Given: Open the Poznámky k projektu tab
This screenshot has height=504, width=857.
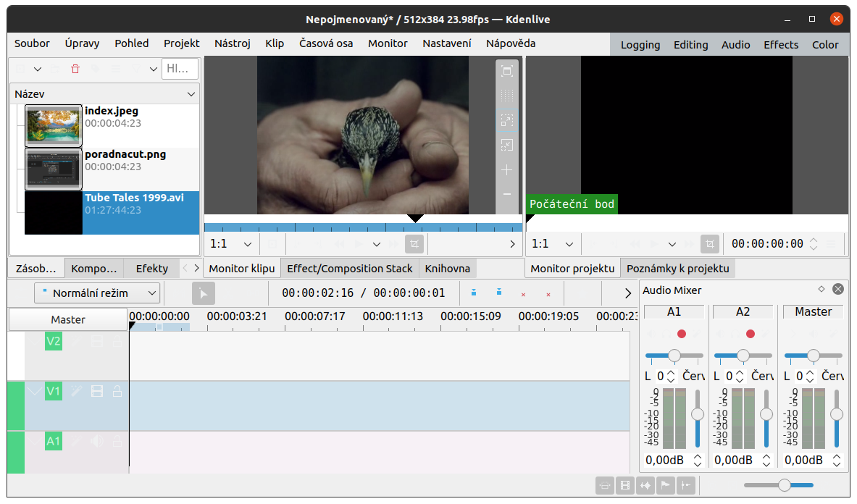Looking at the screenshot, I should click(x=678, y=269).
